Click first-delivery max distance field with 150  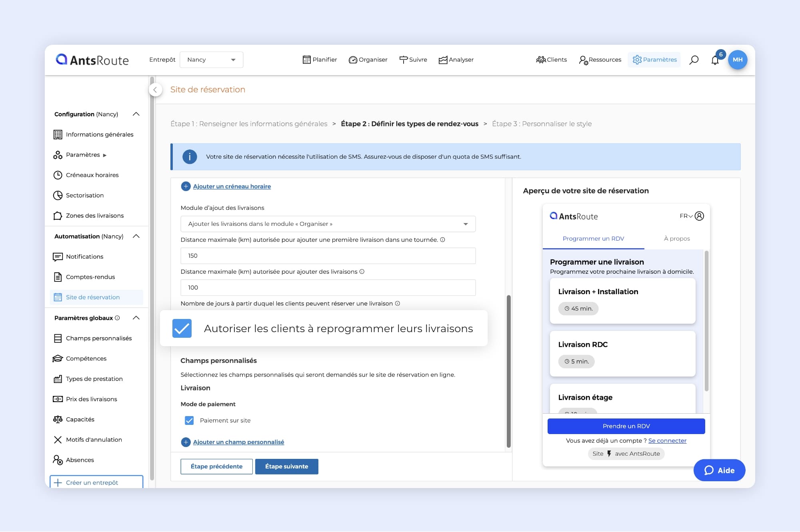point(328,256)
